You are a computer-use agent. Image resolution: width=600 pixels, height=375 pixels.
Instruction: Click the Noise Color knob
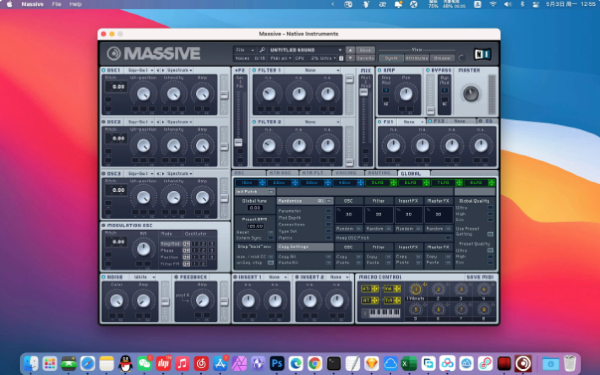coord(116,300)
